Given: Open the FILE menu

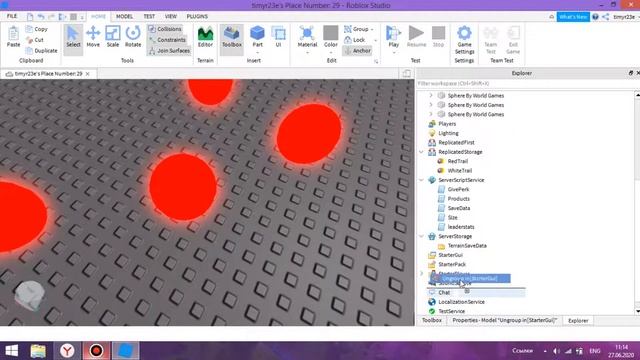Looking at the screenshot, I should [x=12, y=16].
